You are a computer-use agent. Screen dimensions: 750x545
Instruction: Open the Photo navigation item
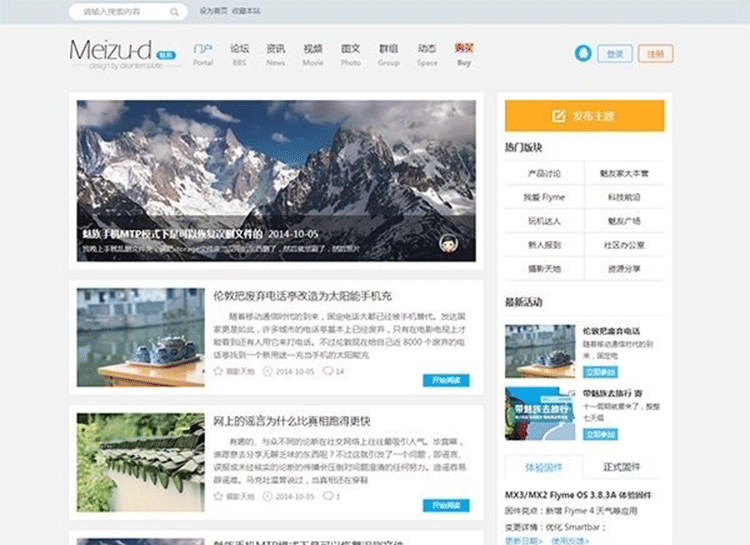tap(351, 55)
